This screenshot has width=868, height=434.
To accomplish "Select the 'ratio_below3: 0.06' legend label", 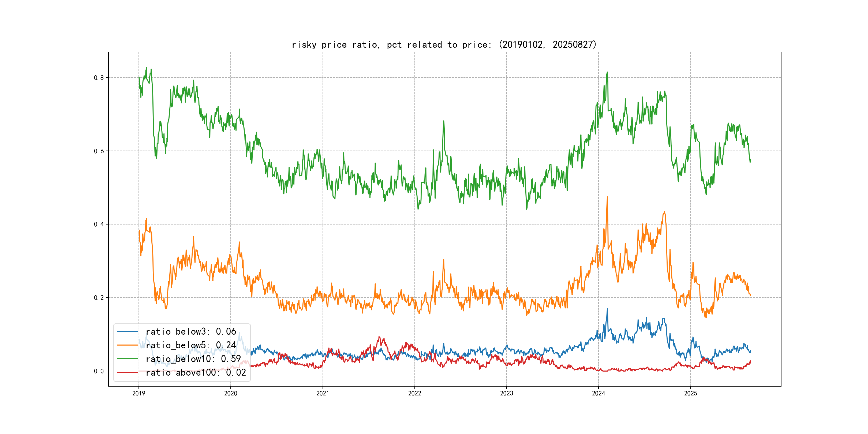I will [191, 332].
